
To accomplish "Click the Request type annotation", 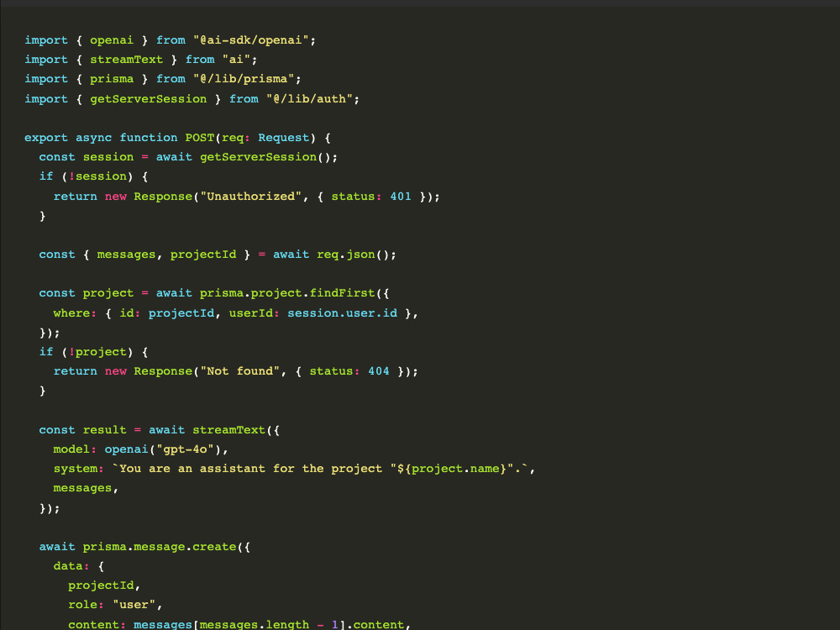I will (284, 138).
